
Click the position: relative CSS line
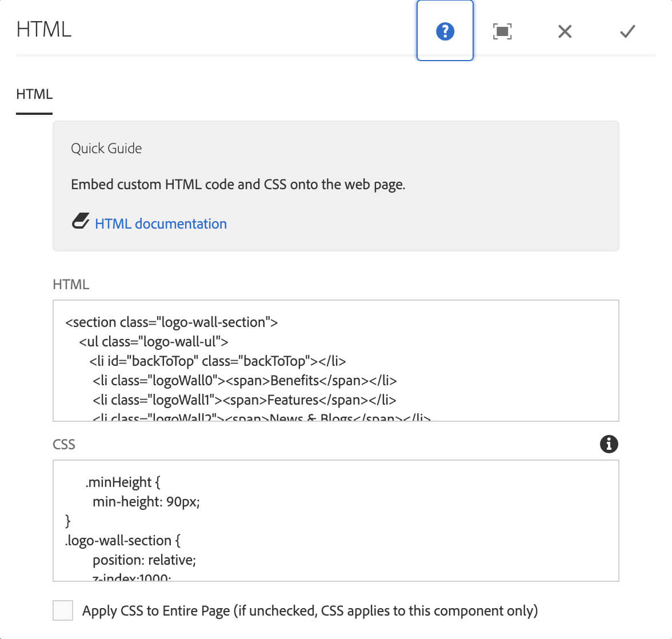coord(144,560)
